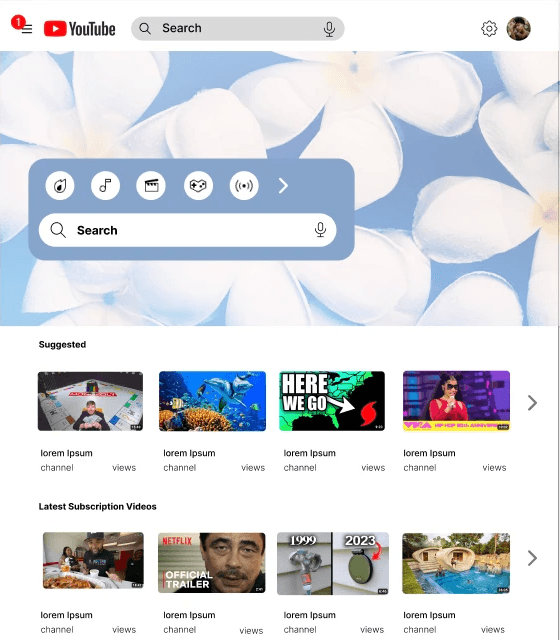Focus the large hero Search input field
Image resolution: width=560 pixels, height=640 pixels.
[x=187, y=230]
